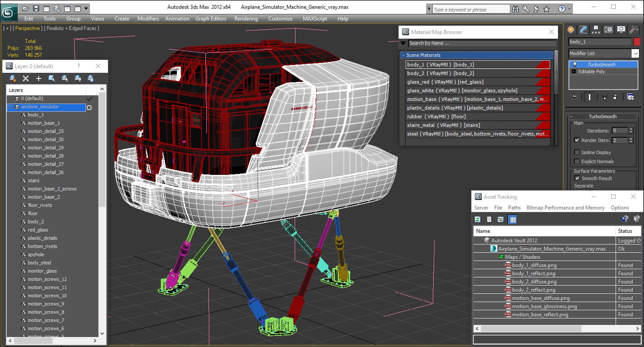644x347 pixels.
Task: Toggle current-layer box beside airplane_simulator
Action: pyautogui.click(x=89, y=108)
